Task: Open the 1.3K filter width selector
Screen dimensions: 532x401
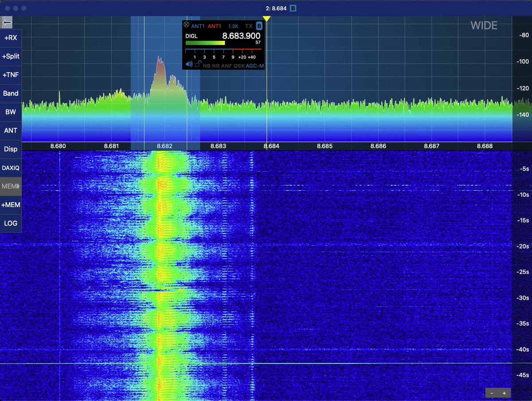Action: [x=233, y=26]
